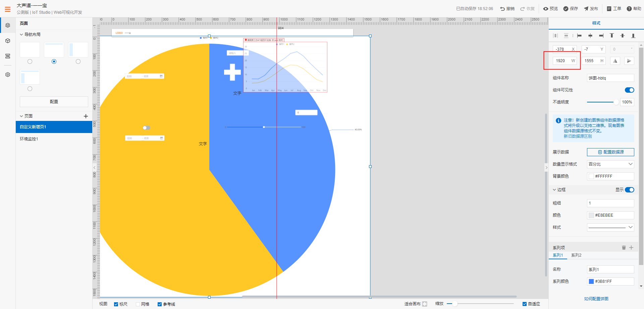Screen dimensions: 644x309
Task: Flip component horizontally
Action: pyautogui.click(x=615, y=61)
